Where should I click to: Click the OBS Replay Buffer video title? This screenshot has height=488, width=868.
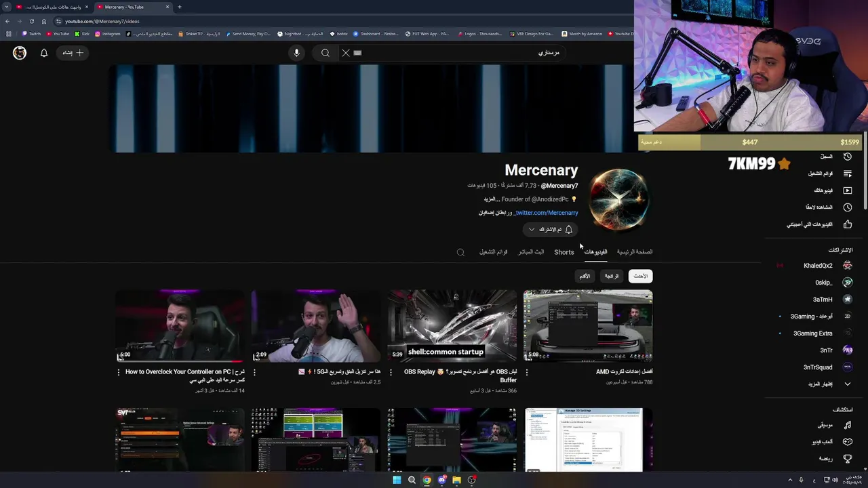(x=460, y=376)
